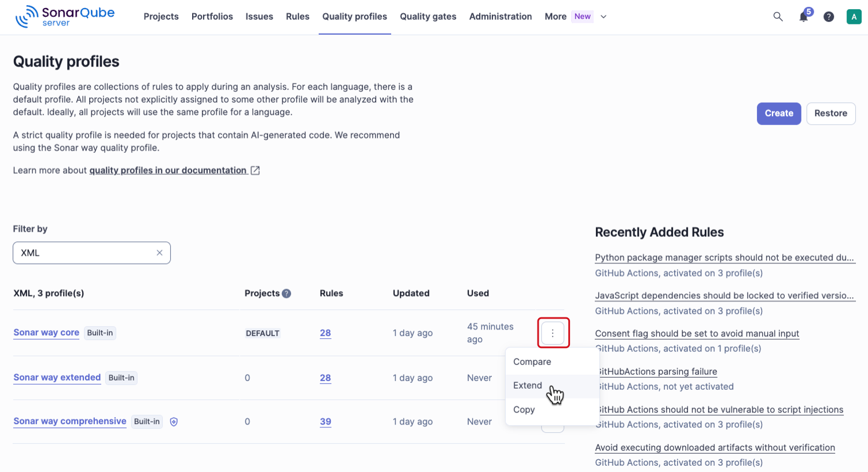Choose Compare in the dropdown menu
The width and height of the screenshot is (868, 472).
coord(552,362)
